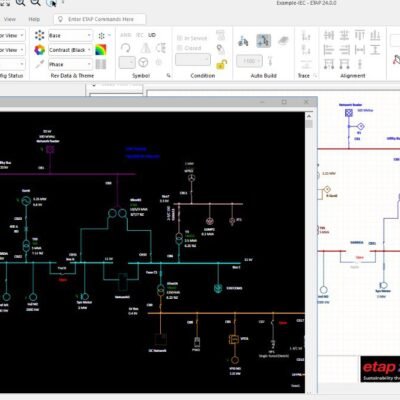
Task: Click the first Auto Build icon
Action: 243,41
